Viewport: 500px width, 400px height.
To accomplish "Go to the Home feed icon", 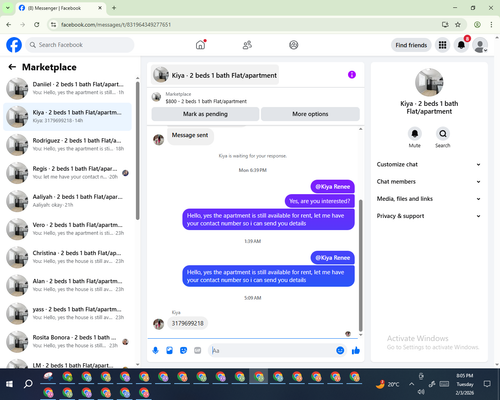I will pos(201,45).
